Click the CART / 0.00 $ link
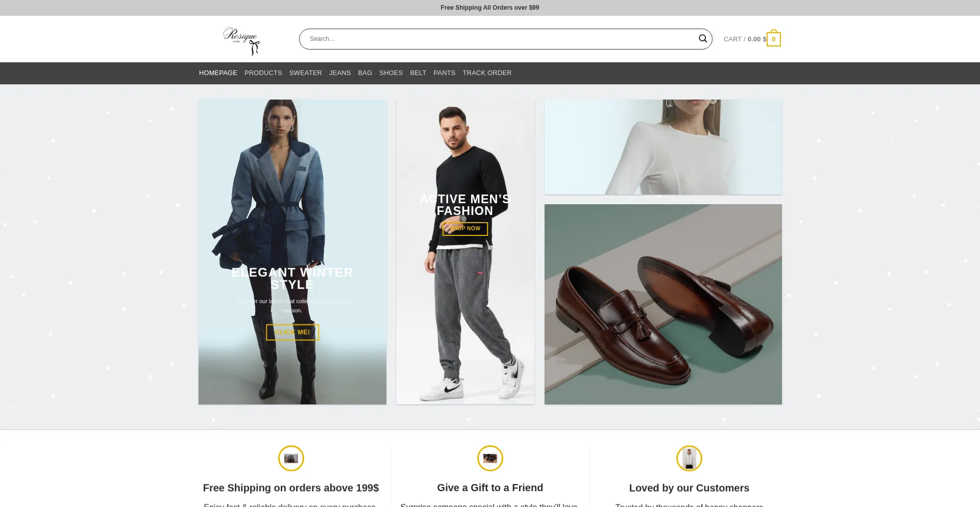 click(x=744, y=39)
